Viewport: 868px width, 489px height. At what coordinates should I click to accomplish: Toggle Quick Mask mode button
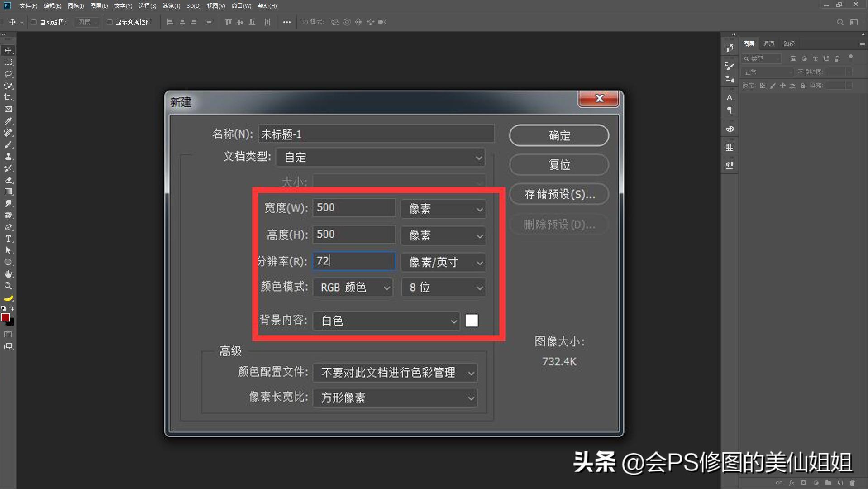click(8, 335)
